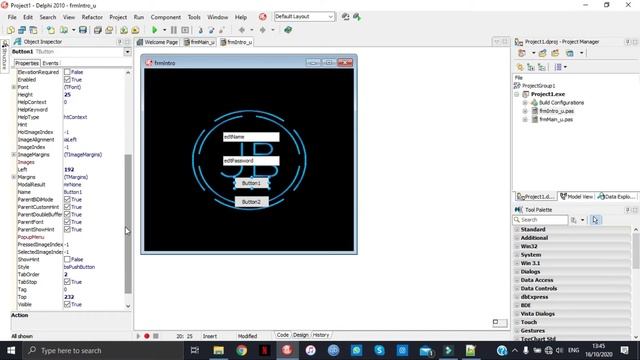The width and height of the screenshot is (640, 360).
Task: Click the red circular icon after Help menu
Action: pyautogui.click(x=262, y=17)
